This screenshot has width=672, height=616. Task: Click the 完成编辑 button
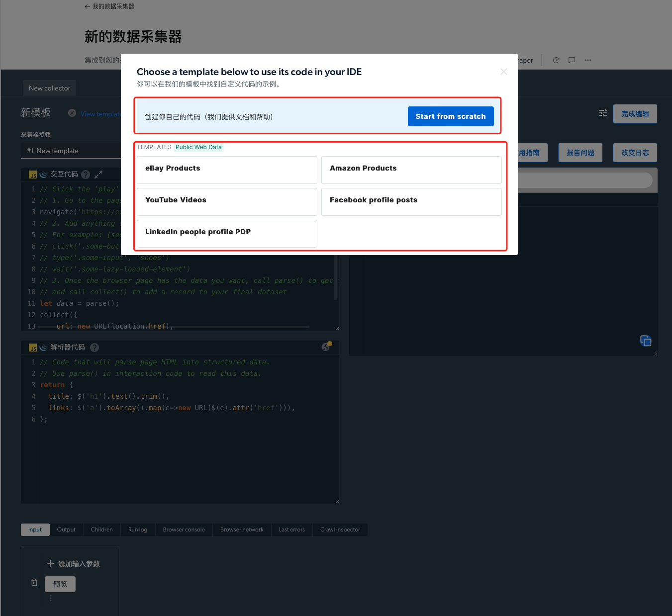(635, 114)
